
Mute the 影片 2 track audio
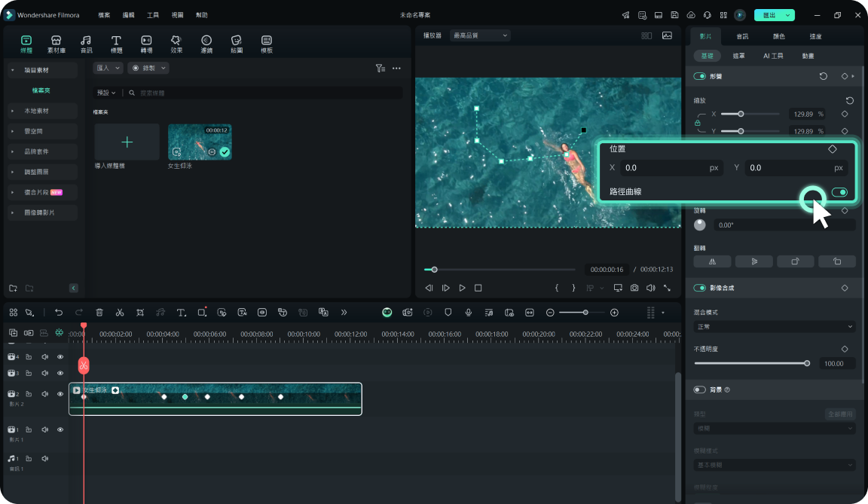pos(45,394)
